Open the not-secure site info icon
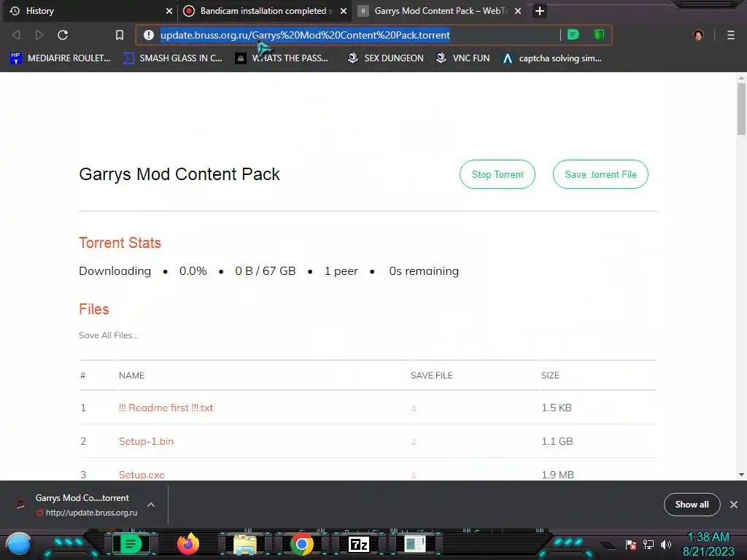This screenshot has width=747, height=560. tap(149, 35)
